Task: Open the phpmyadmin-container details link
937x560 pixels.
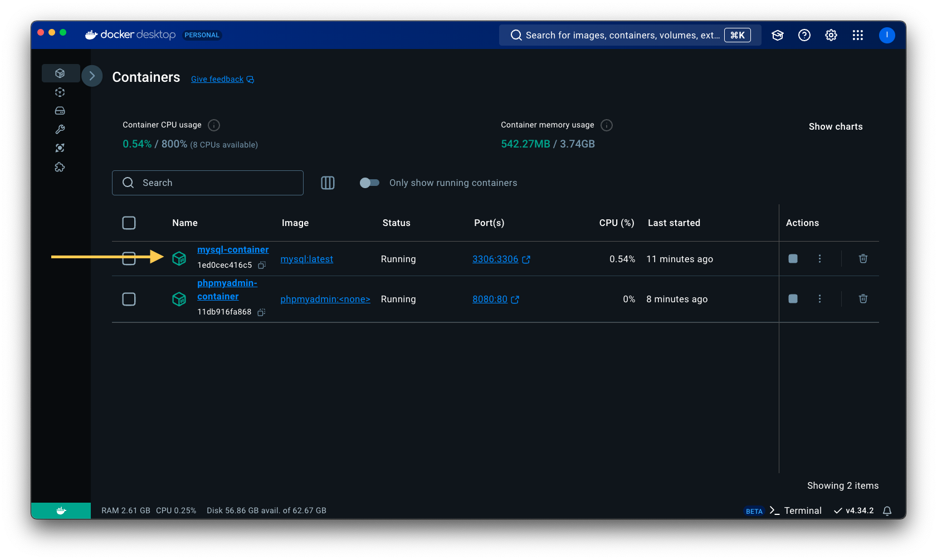Action: pyautogui.click(x=227, y=289)
